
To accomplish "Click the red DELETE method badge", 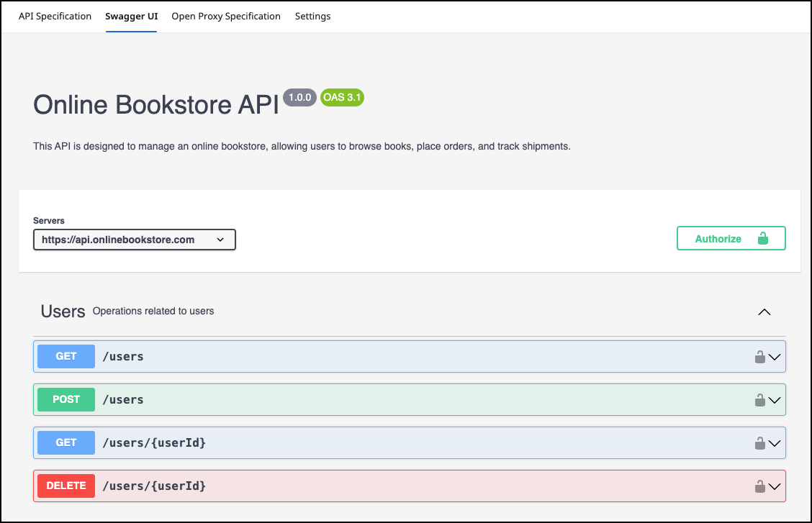I will 66,486.
